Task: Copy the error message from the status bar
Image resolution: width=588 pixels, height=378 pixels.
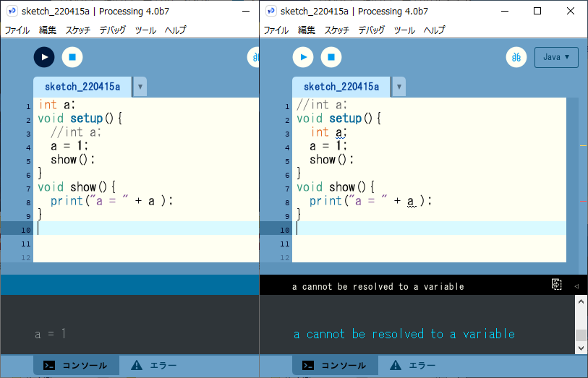Action: [x=556, y=285]
